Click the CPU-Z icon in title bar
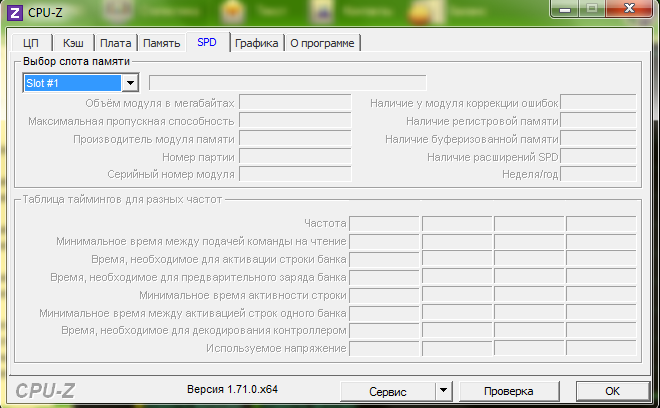 click(15, 13)
